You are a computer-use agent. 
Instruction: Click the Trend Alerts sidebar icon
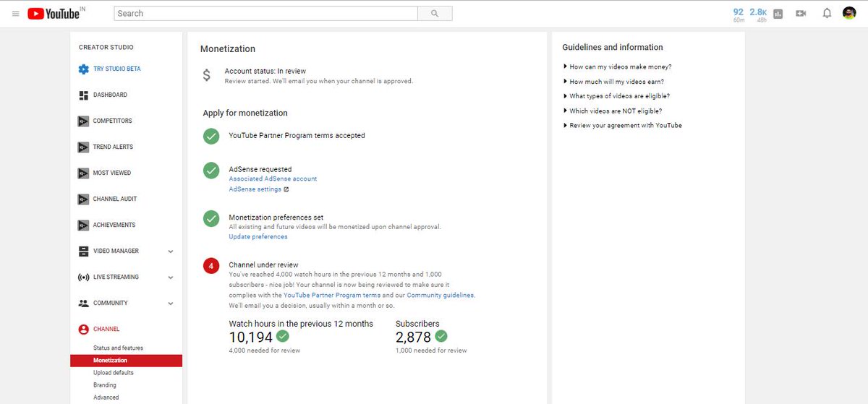click(x=84, y=147)
